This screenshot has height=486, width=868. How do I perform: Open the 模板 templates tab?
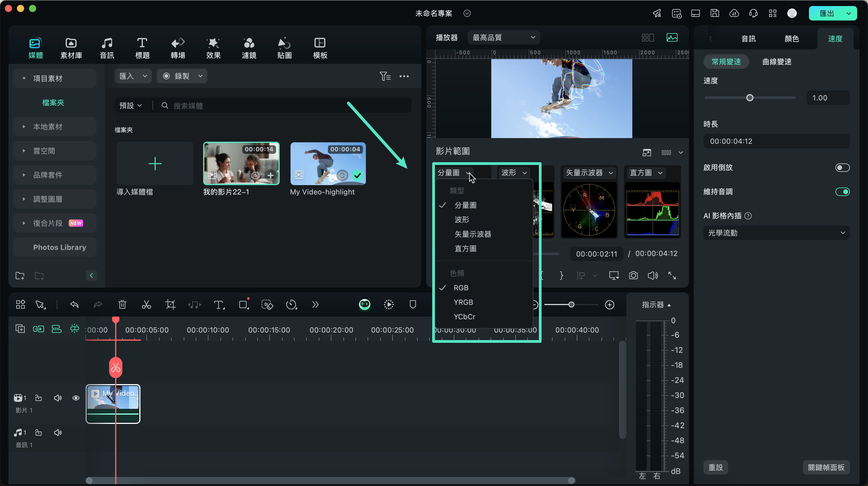click(x=320, y=48)
